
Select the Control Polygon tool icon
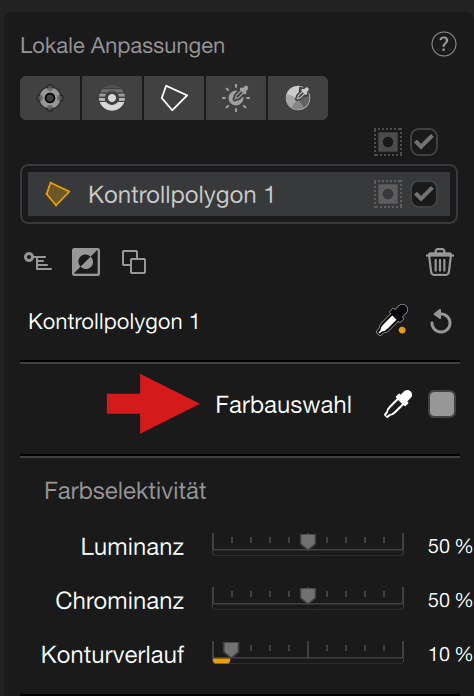(x=174, y=98)
